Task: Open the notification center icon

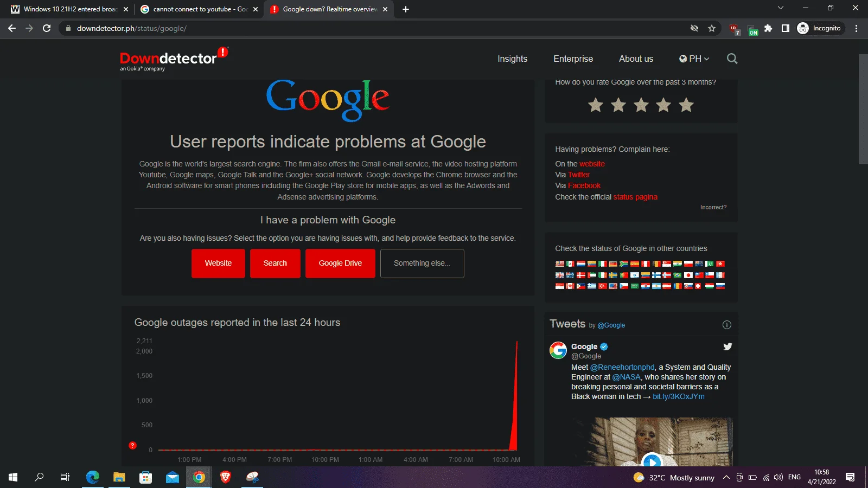Action: [850, 477]
